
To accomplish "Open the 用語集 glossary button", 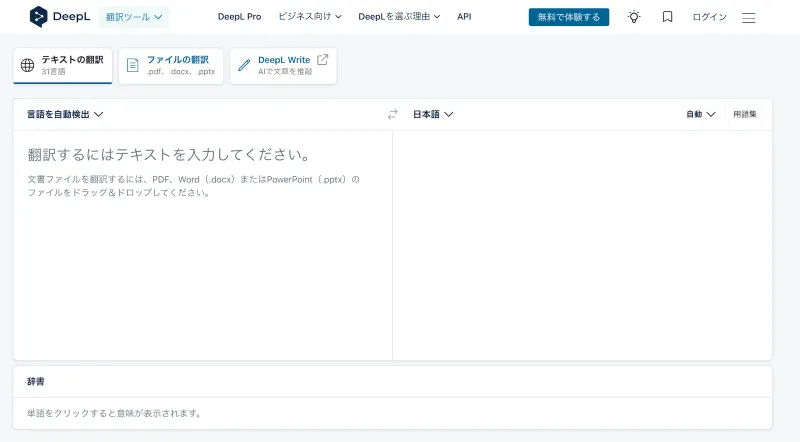I will click(x=745, y=114).
